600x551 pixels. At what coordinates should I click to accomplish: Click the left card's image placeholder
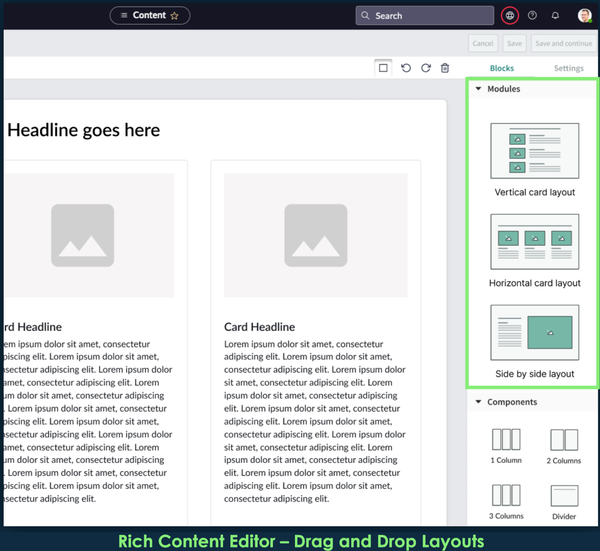click(89, 235)
